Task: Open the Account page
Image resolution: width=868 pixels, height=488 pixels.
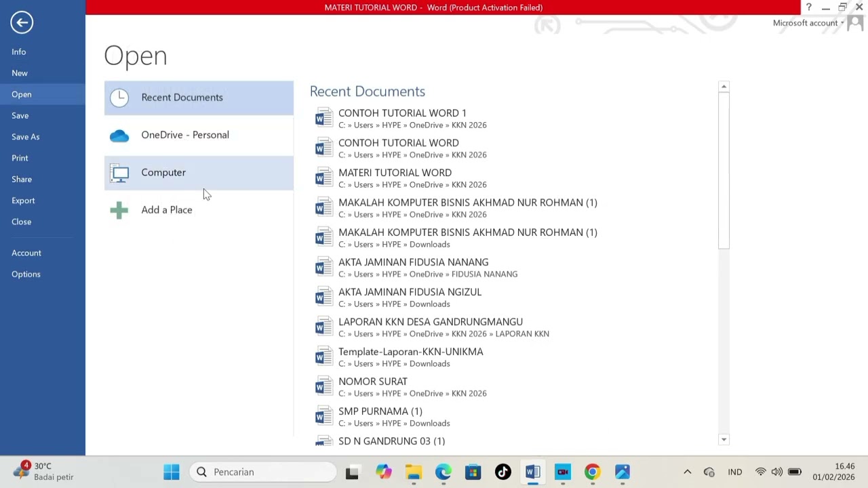Action: [43, 253]
